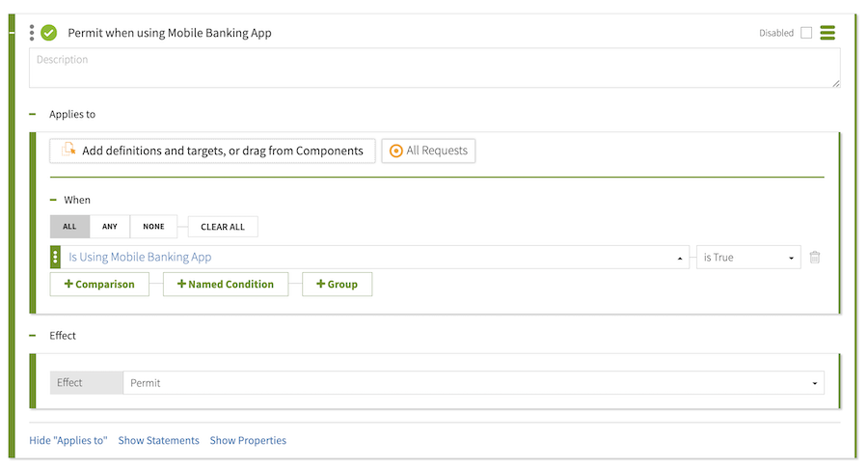Enable the Disabled checkbox
Screen dimensions: 868x468
tap(806, 33)
